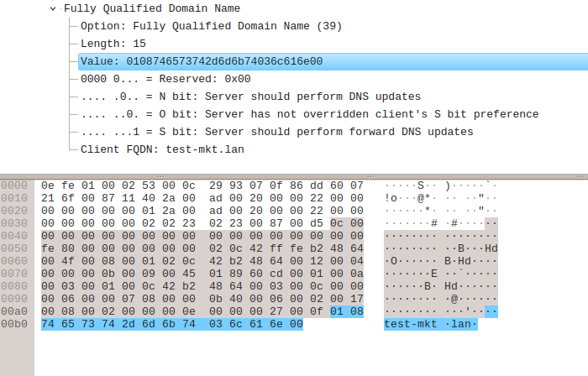Click ASCII Hd at end of row 0050

point(491,248)
